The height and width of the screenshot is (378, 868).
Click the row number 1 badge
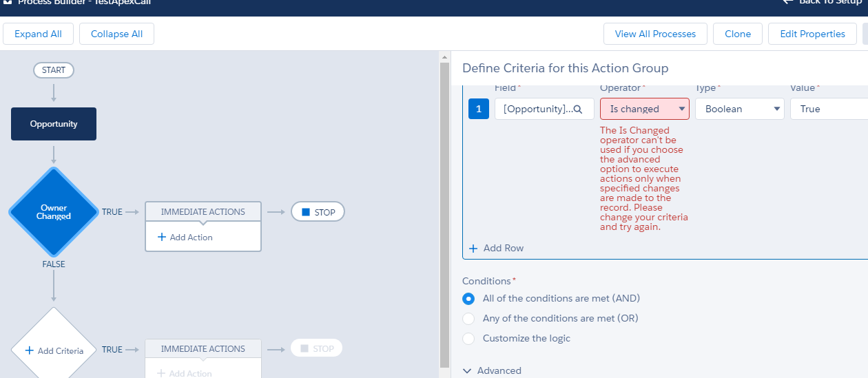pos(479,109)
